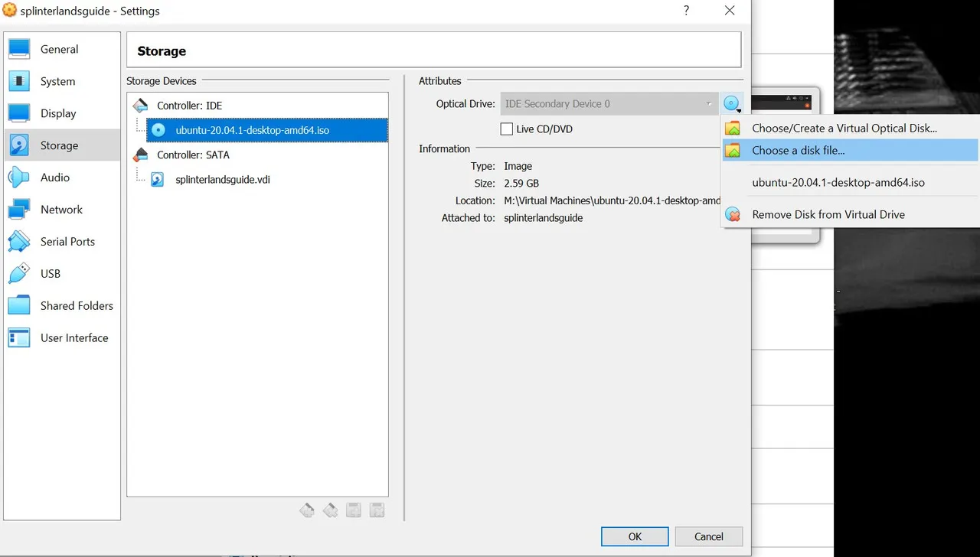Click the add new storage controller icon
The height and width of the screenshot is (557, 980).
click(x=306, y=510)
